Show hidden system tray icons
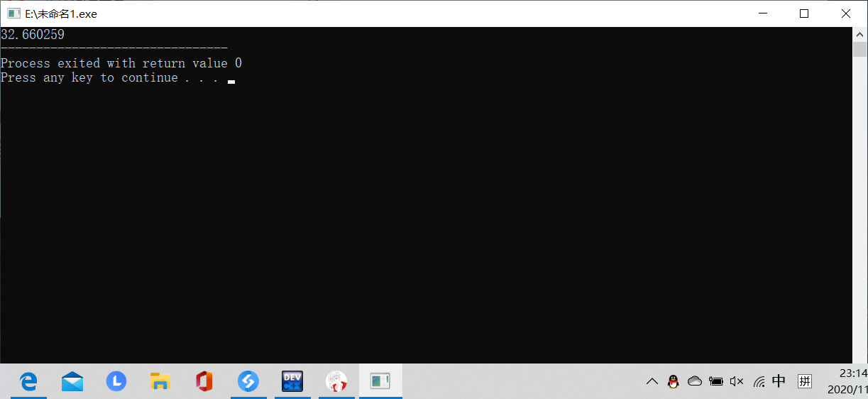The width and height of the screenshot is (868, 399). tap(652, 382)
